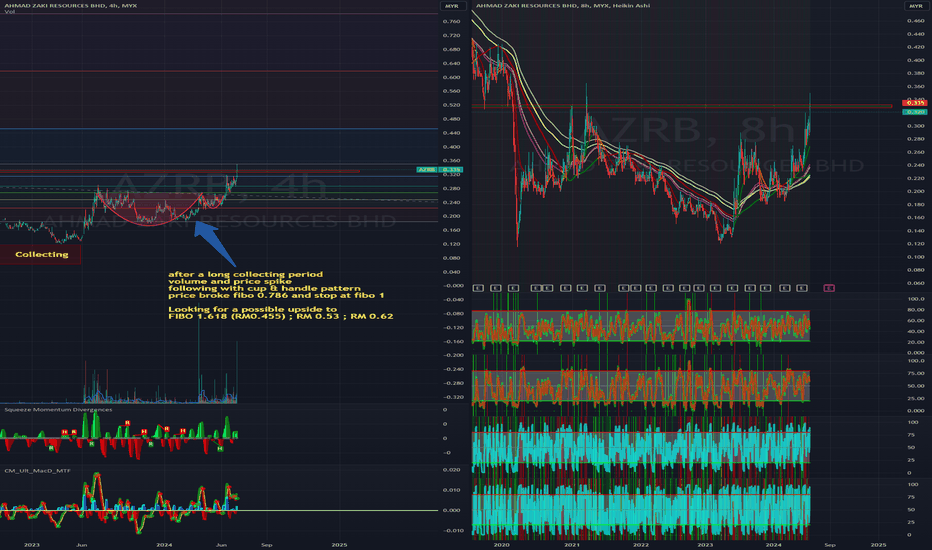
Task: Click the 0.520 value on the 4h price axis
Action: (452, 105)
